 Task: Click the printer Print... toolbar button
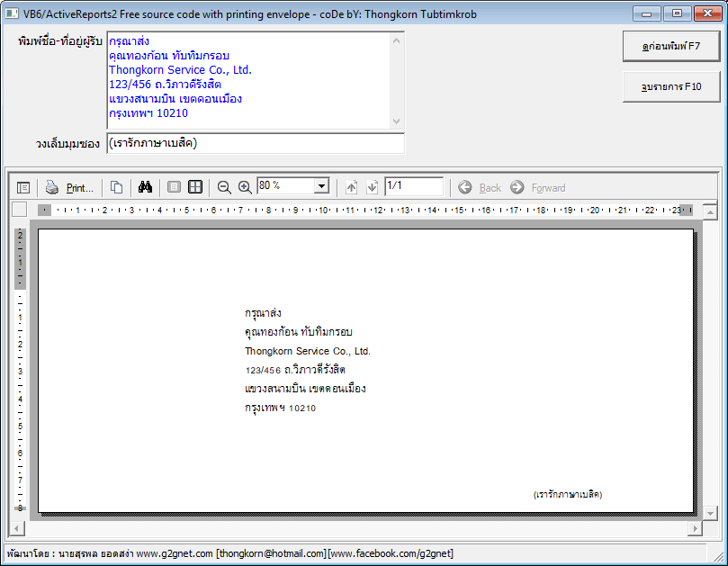(69, 187)
